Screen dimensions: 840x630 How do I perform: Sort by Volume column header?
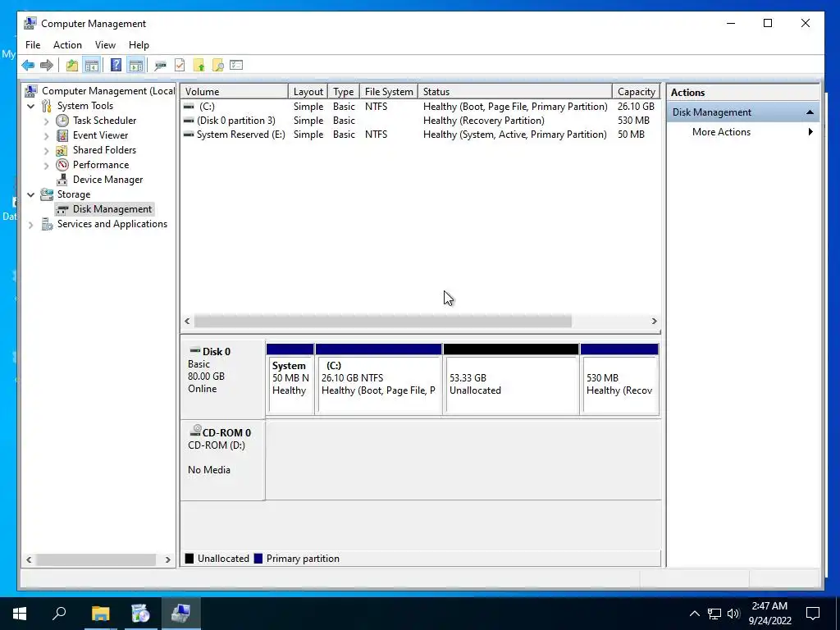point(234,92)
